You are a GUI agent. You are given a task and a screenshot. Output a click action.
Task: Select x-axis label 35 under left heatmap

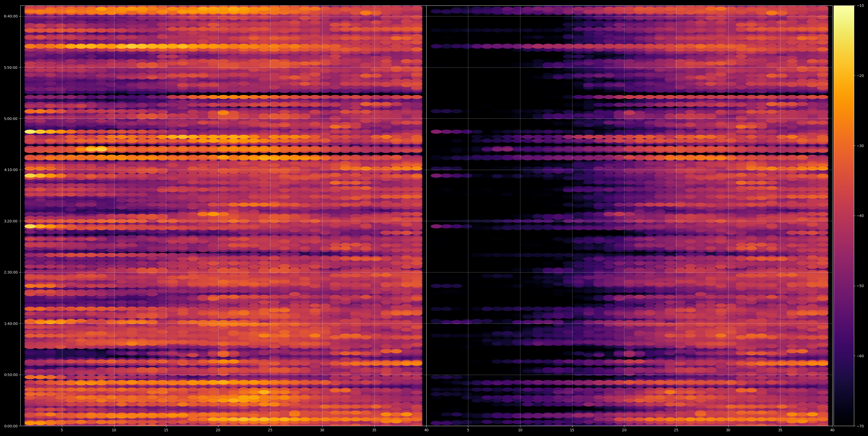(x=374, y=431)
